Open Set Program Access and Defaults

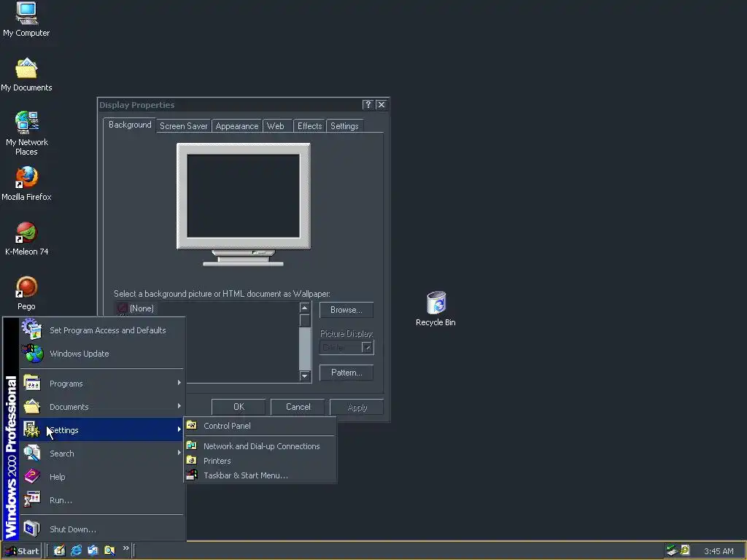point(102,330)
